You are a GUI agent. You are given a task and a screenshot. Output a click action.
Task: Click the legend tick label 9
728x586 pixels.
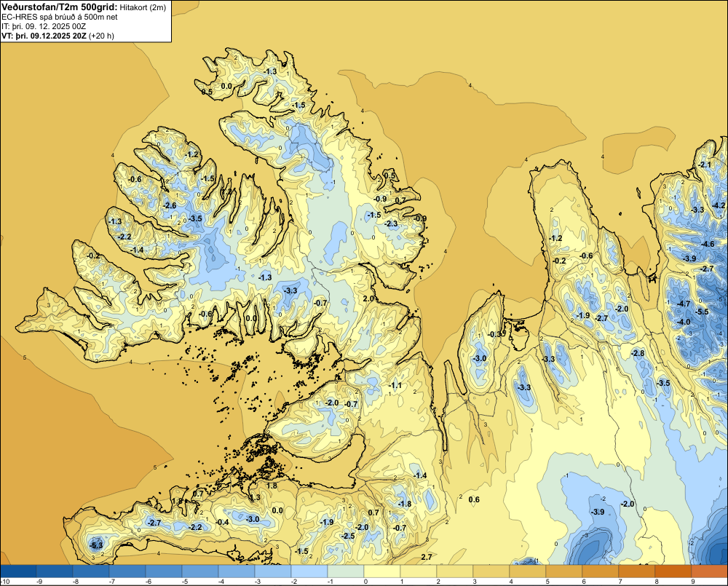693,582
